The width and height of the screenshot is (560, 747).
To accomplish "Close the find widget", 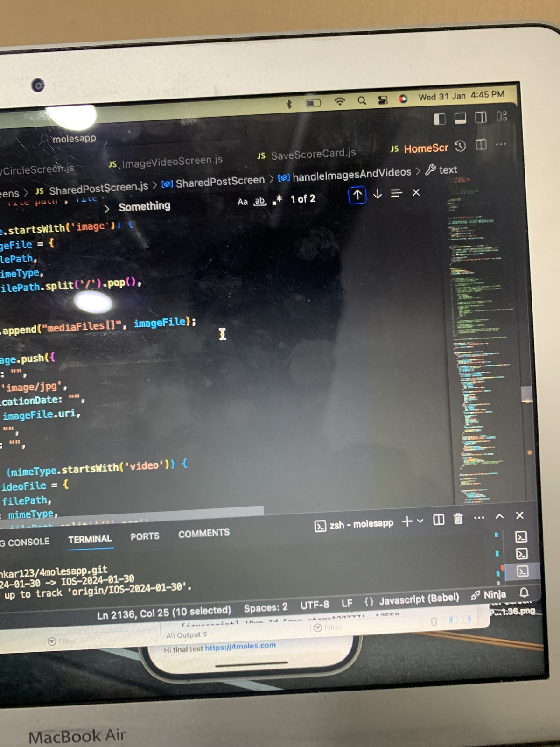I will [416, 192].
